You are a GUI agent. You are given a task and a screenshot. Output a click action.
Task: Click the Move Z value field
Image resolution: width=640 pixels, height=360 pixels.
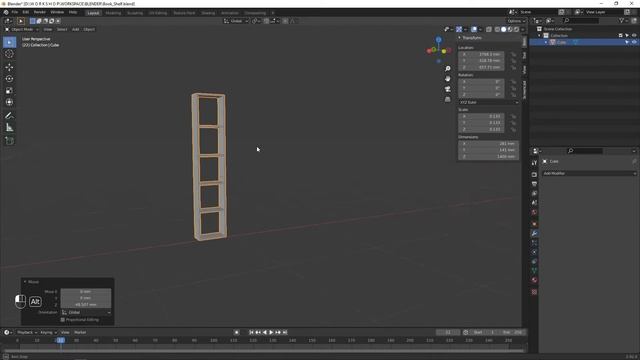pos(86,304)
